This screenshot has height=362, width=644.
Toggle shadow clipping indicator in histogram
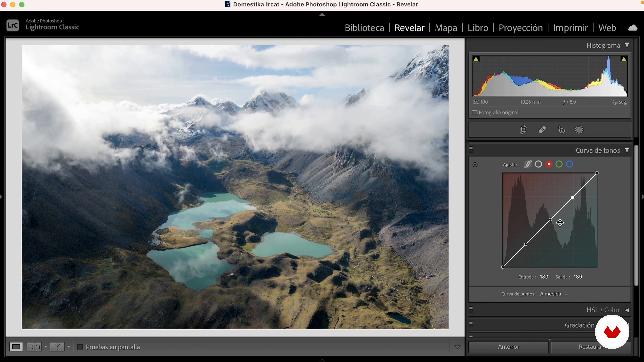click(x=476, y=59)
